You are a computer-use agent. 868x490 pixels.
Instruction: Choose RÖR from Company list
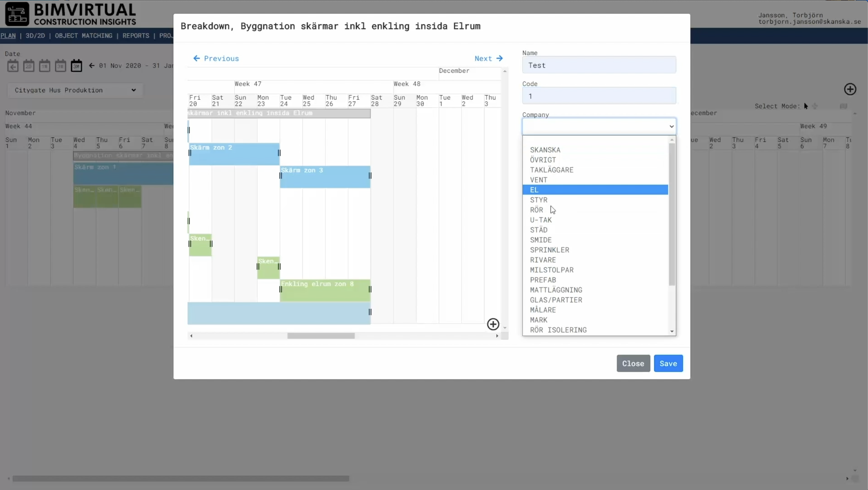click(595, 210)
